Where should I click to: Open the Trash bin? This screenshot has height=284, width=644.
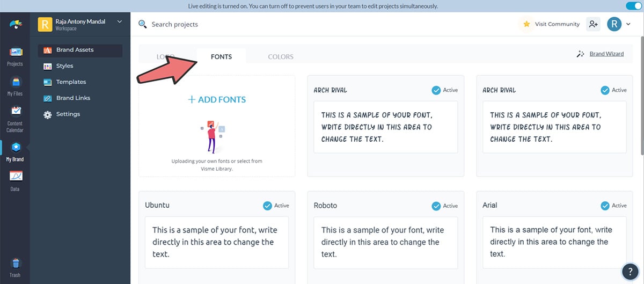15,266
